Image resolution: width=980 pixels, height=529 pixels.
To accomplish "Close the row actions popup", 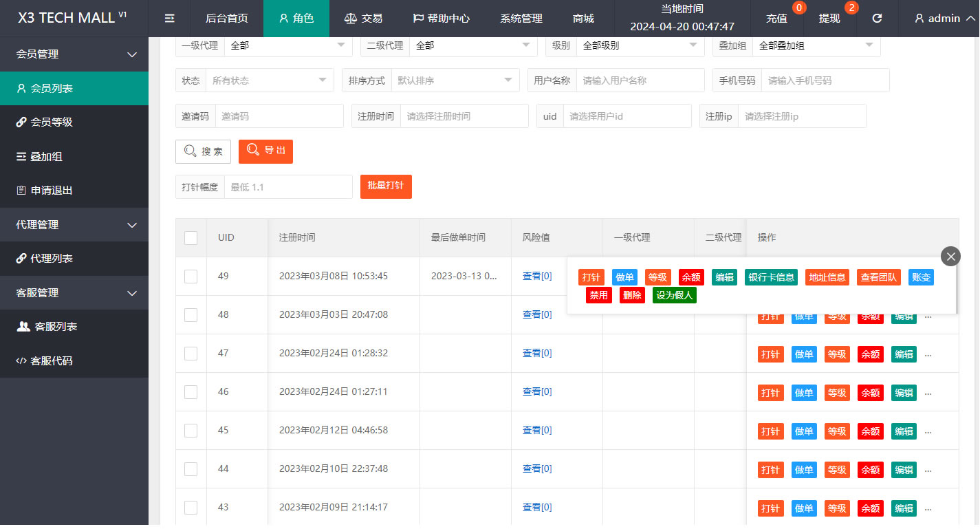I will tap(951, 257).
